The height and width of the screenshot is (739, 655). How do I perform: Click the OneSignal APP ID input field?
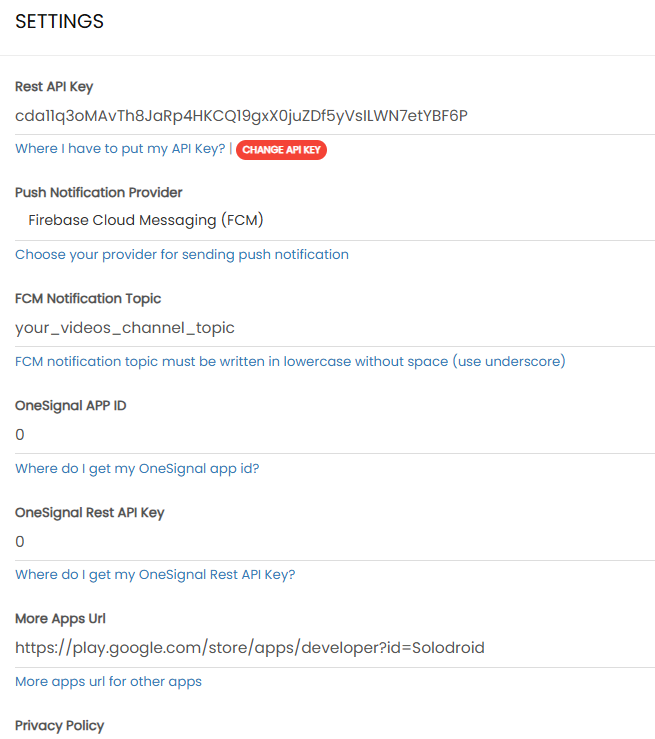coord(335,435)
